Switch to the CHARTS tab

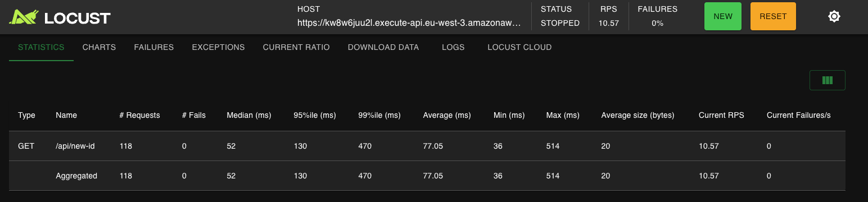(x=99, y=47)
